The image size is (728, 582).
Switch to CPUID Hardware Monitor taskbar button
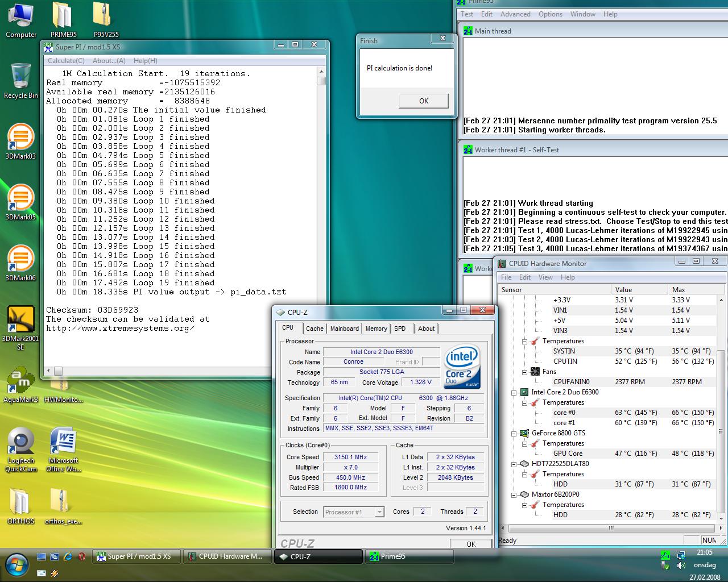pyautogui.click(x=227, y=556)
